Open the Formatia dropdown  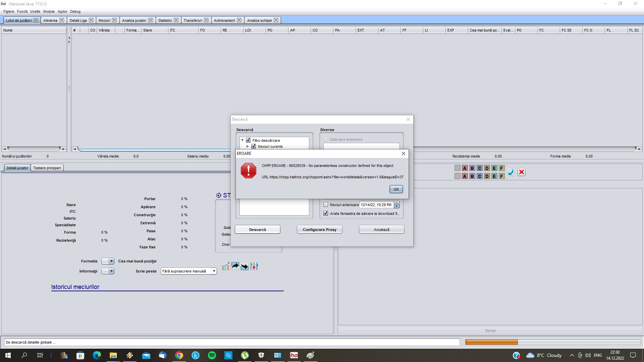(x=107, y=261)
